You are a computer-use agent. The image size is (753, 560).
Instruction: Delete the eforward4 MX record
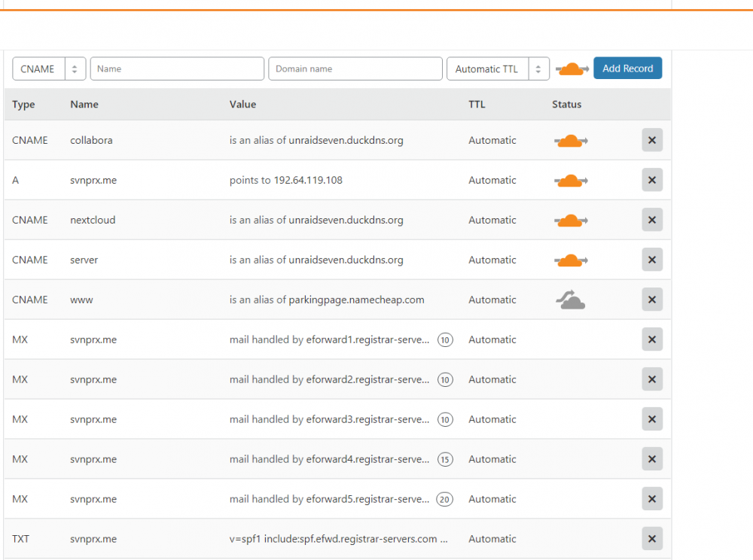652,458
